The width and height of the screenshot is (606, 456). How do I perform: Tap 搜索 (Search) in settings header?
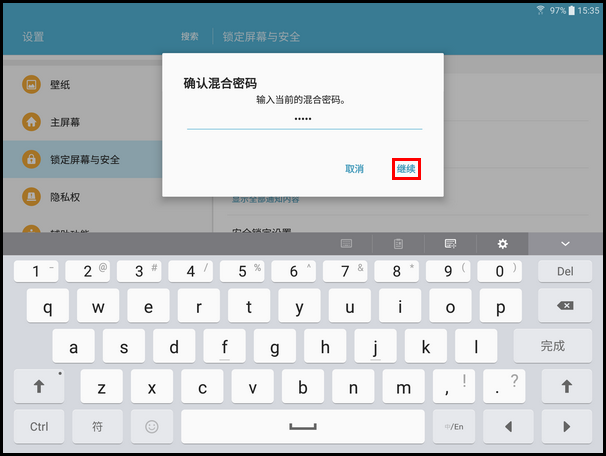(190, 37)
